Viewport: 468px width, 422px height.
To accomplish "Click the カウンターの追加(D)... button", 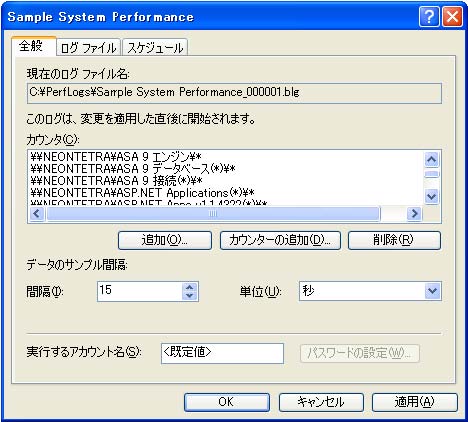I will pyautogui.click(x=280, y=240).
